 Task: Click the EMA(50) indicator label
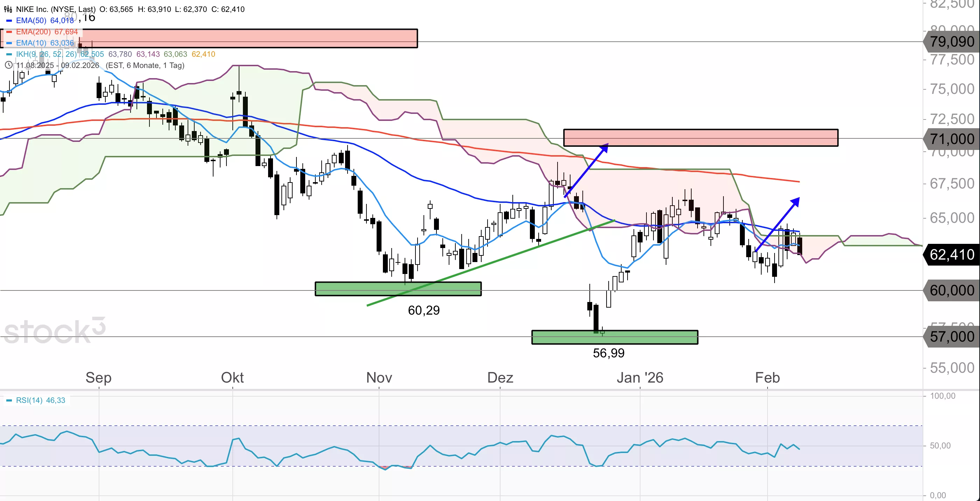click(31, 21)
